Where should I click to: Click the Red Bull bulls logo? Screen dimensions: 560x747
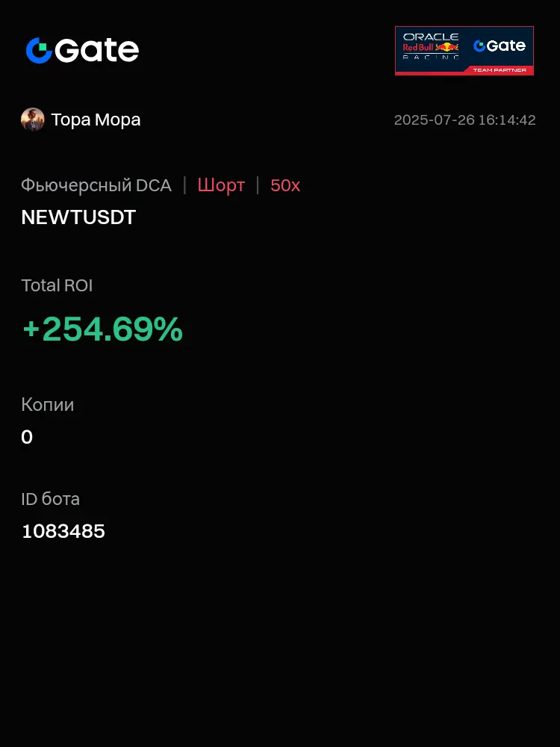point(447,46)
